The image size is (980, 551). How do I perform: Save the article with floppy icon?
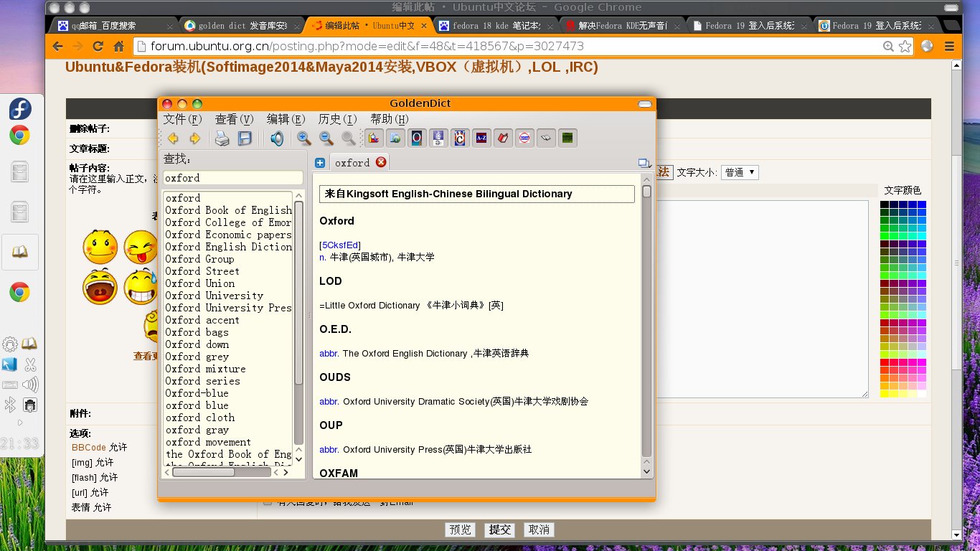(245, 138)
